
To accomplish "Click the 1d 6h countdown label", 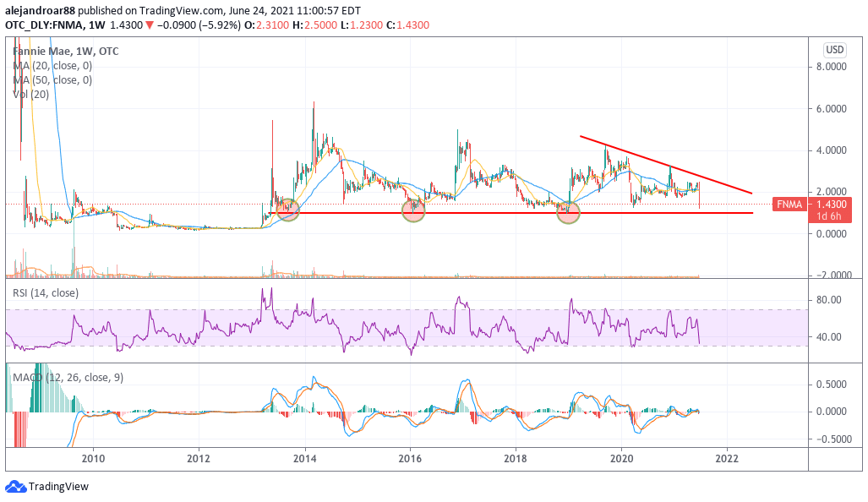I will click(x=828, y=216).
